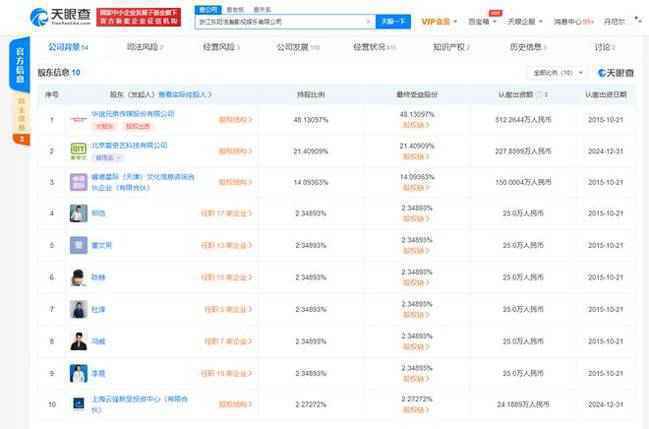
Task: Click the blue logo of shareholder row 10
Action: (x=79, y=404)
